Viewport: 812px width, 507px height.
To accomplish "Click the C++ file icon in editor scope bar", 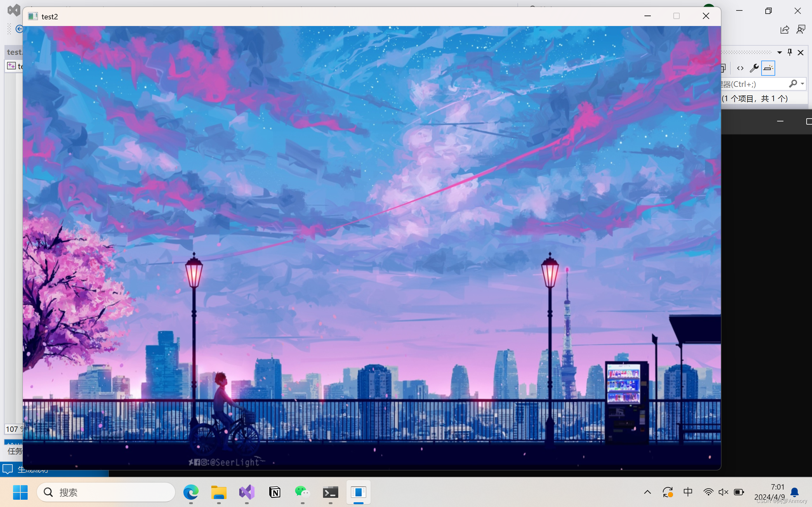I will [11, 66].
